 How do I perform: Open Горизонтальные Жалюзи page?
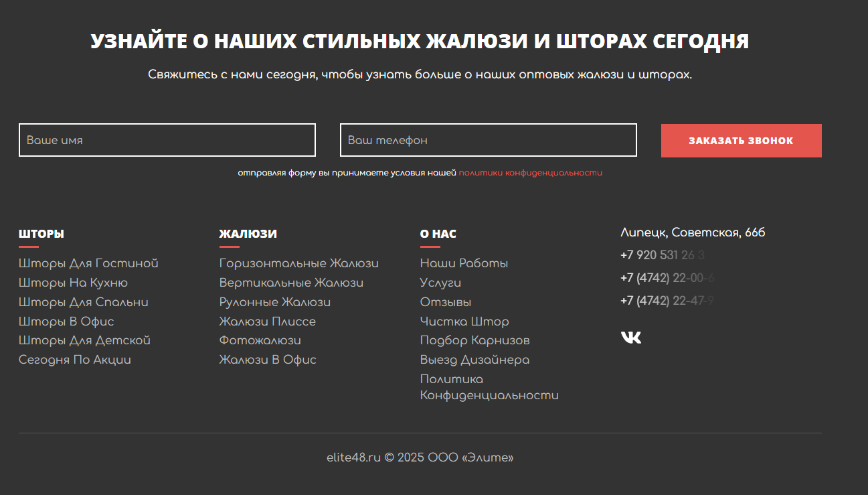tap(298, 263)
